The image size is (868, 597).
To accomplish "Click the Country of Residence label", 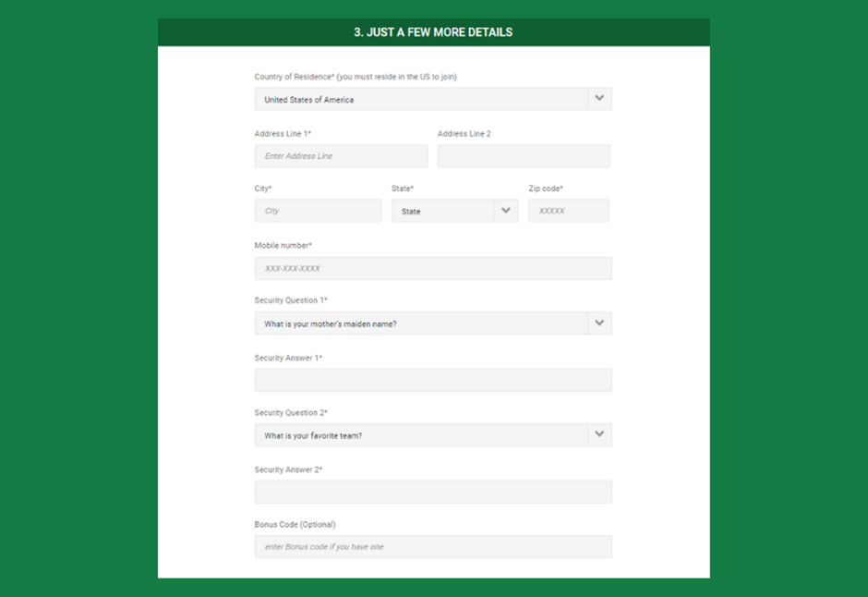I will (x=355, y=77).
